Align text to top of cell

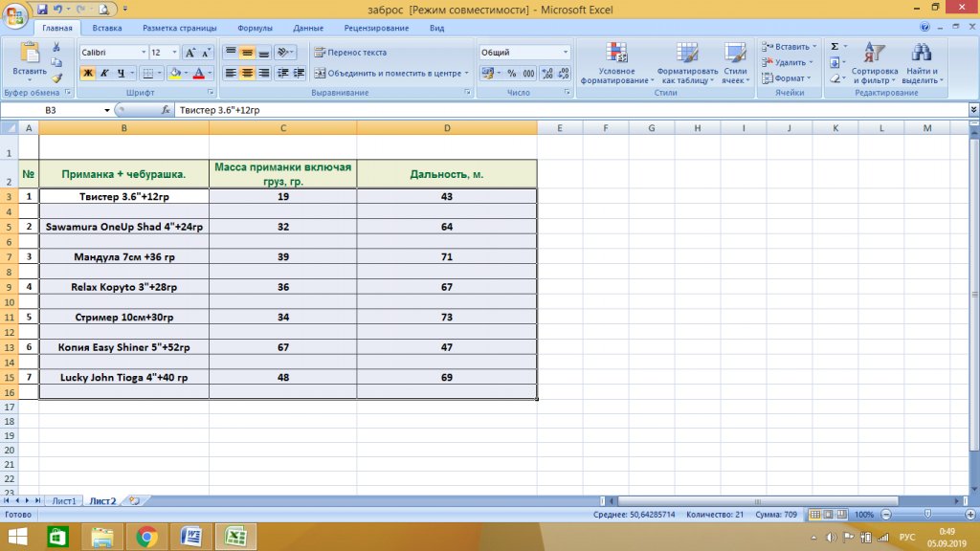point(231,53)
